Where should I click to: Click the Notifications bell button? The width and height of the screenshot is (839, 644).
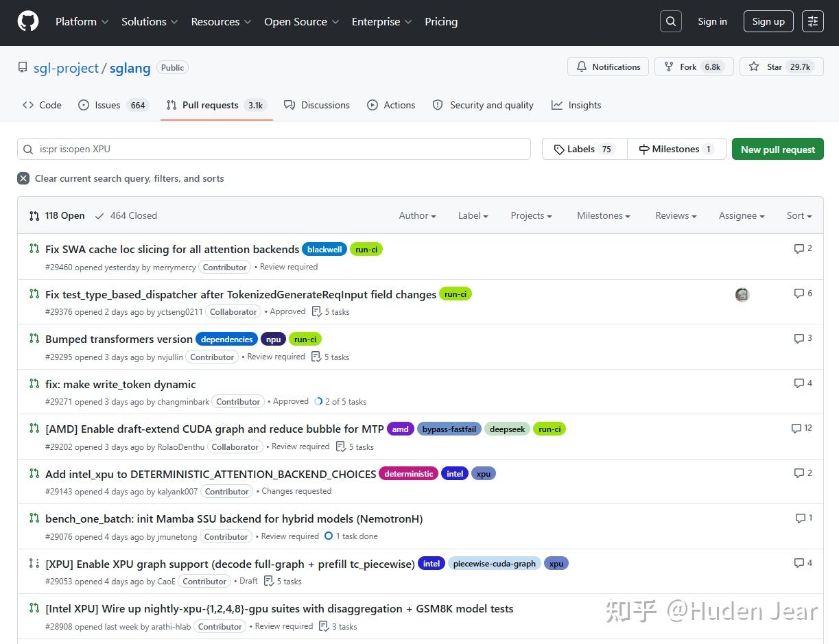tap(608, 67)
